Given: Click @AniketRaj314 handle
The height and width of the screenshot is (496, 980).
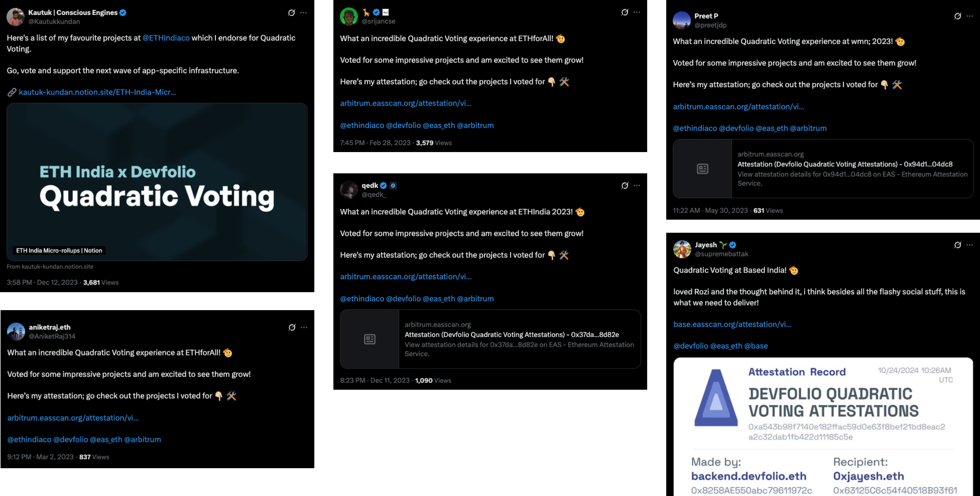Looking at the screenshot, I should [52, 337].
